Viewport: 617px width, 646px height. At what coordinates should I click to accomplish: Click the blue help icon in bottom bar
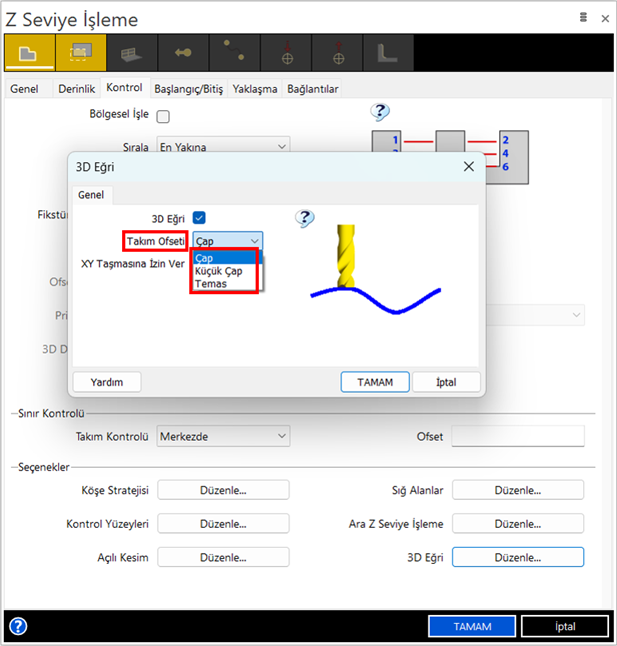[x=18, y=627]
